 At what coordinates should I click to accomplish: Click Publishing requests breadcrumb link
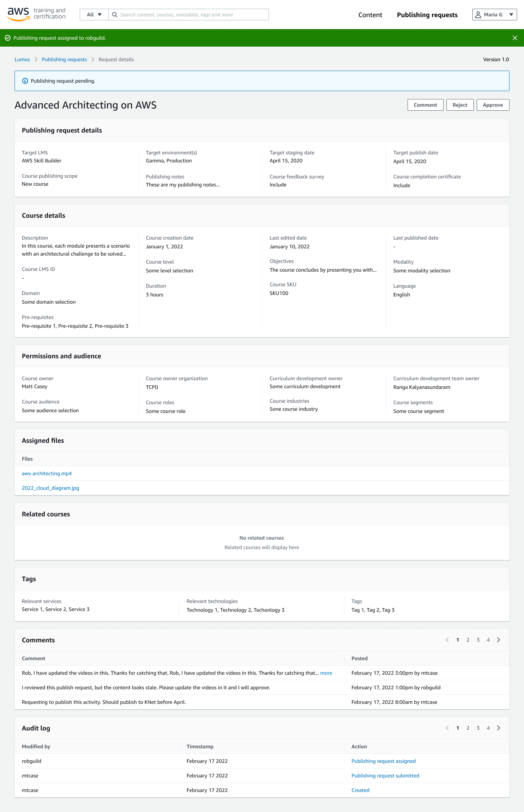[x=64, y=59]
